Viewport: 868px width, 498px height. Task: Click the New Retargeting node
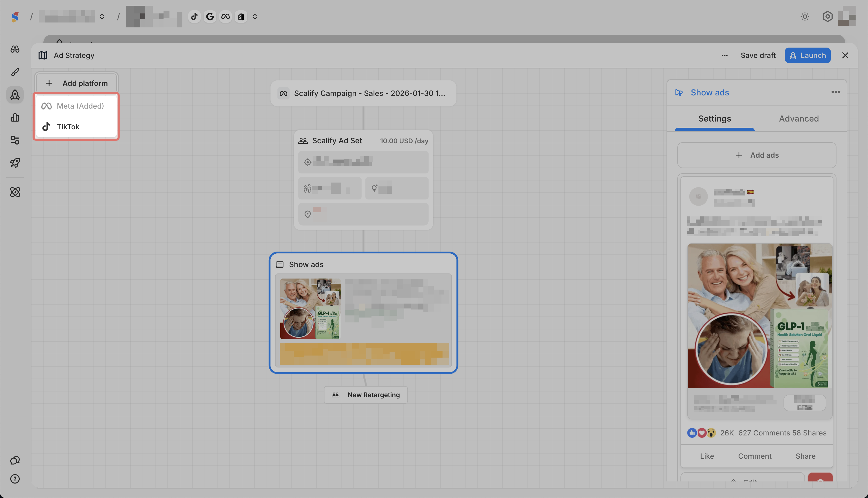tap(366, 395)
